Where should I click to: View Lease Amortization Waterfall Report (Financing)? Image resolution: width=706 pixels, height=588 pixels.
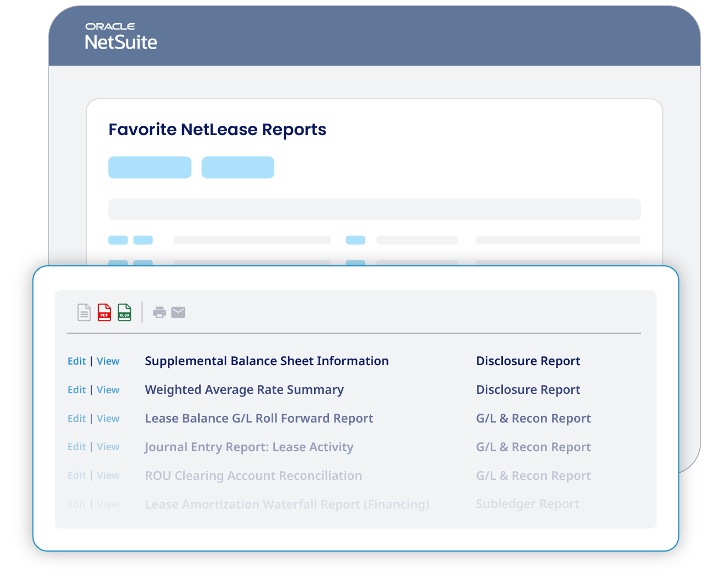(x=108, y=504)
